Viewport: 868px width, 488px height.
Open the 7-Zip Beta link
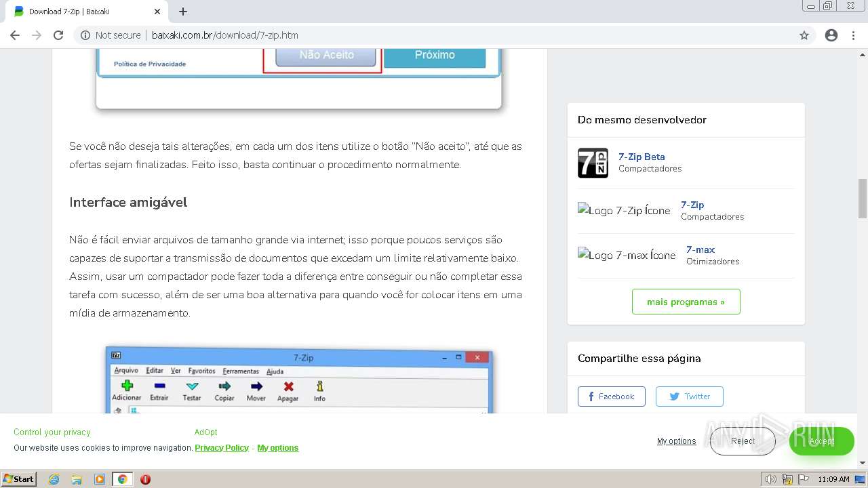tap(642, 157)
